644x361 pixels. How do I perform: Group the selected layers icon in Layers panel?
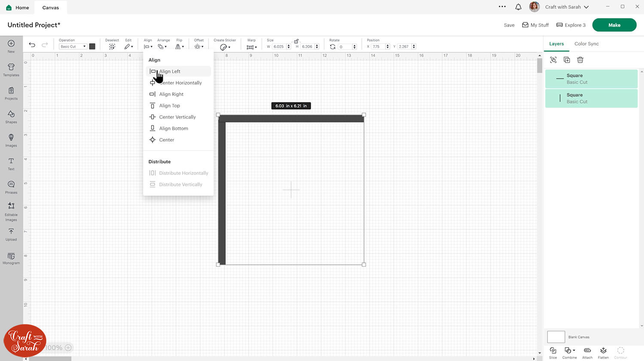(x=553, y=60)
